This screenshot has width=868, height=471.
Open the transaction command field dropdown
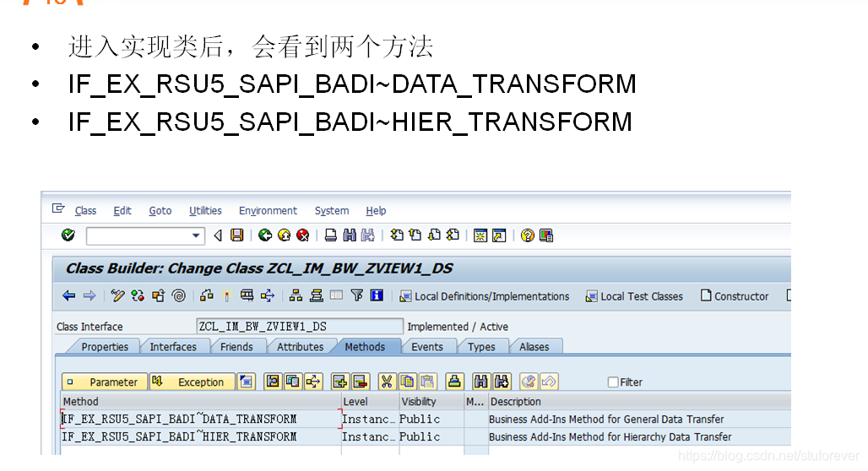tap(195, 235)
